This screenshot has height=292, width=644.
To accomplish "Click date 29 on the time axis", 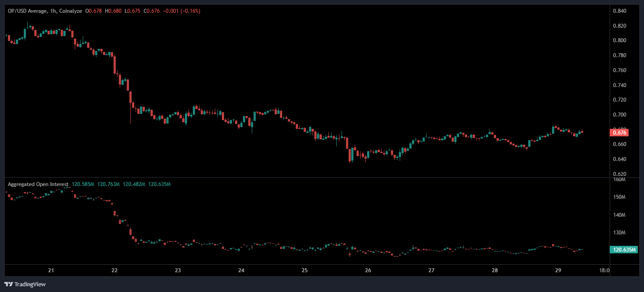I will tap(558, 270).
